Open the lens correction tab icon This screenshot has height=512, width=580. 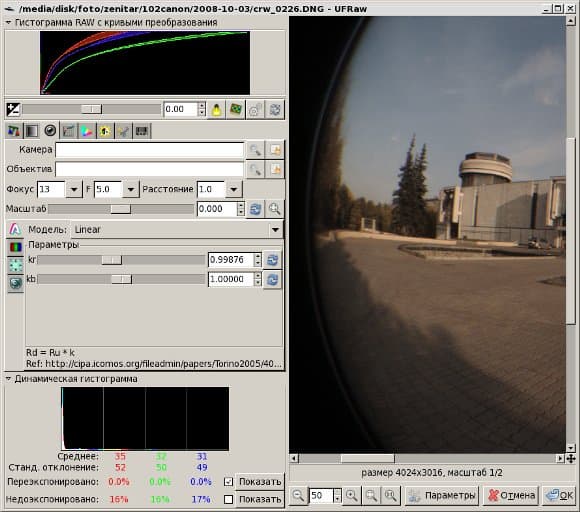pyautogui.click(x=50, y=130)
